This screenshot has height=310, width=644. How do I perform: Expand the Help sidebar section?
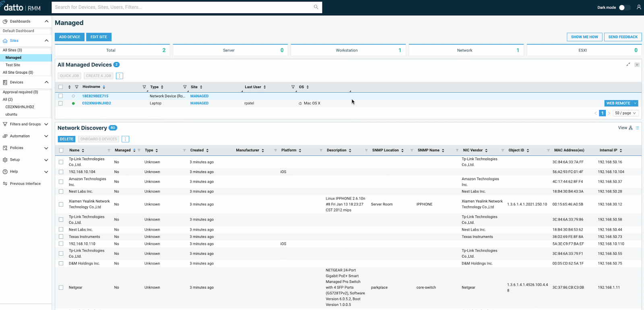[x=46, y=172]
